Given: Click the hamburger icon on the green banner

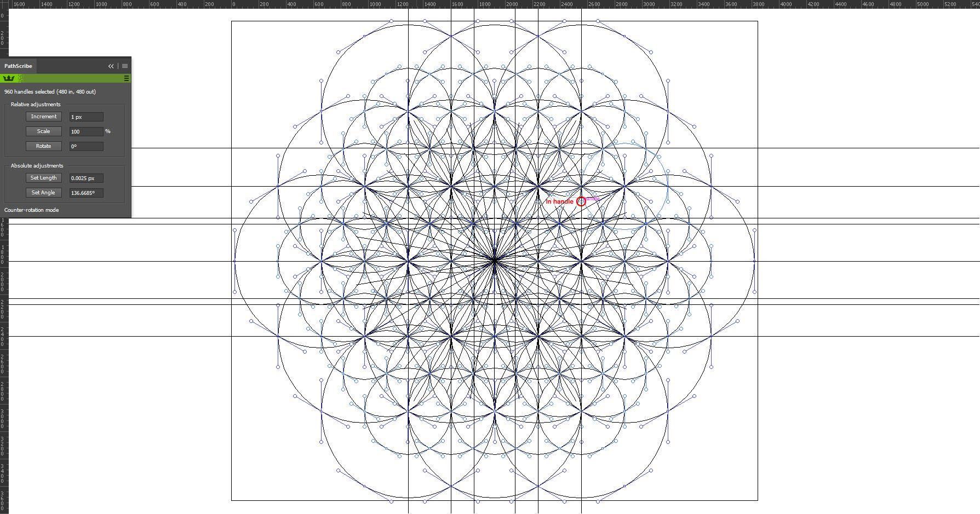Looking at the screenshot, I should [x=127, y=78].
